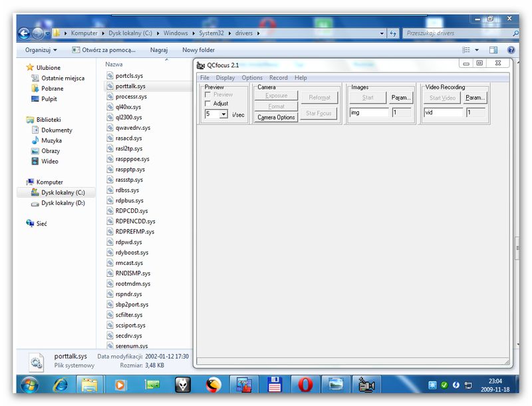This screenshot has height=406, width=532.
Task: Select the file qwavedrv.sys
Action: point(132,128)
